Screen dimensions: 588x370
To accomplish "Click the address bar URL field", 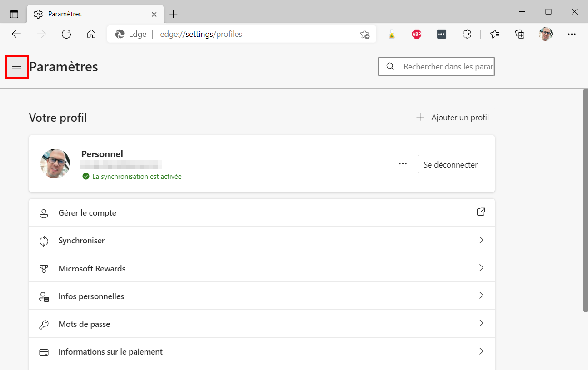I will point(241,34).
